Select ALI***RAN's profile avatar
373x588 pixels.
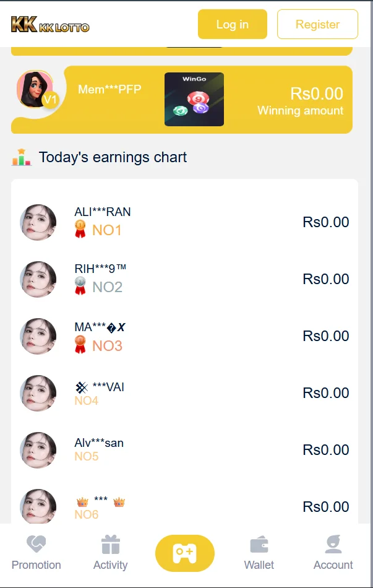pyautogui.click(x=38, y=223)
